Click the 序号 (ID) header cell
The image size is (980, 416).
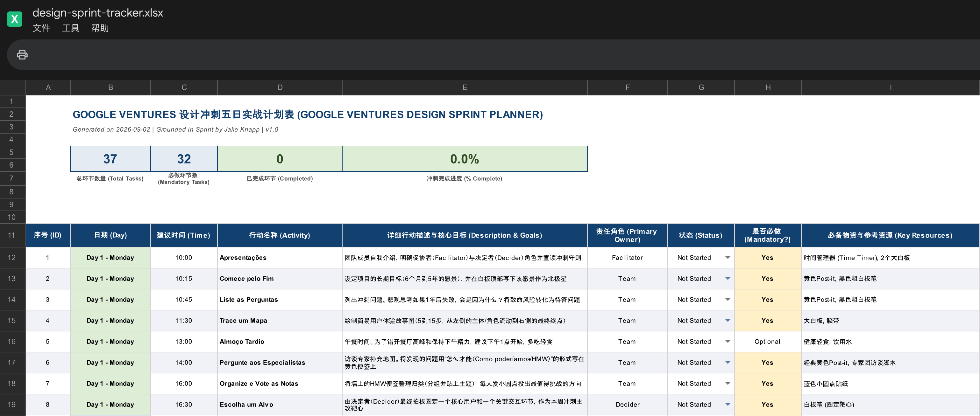coord(48,235)
